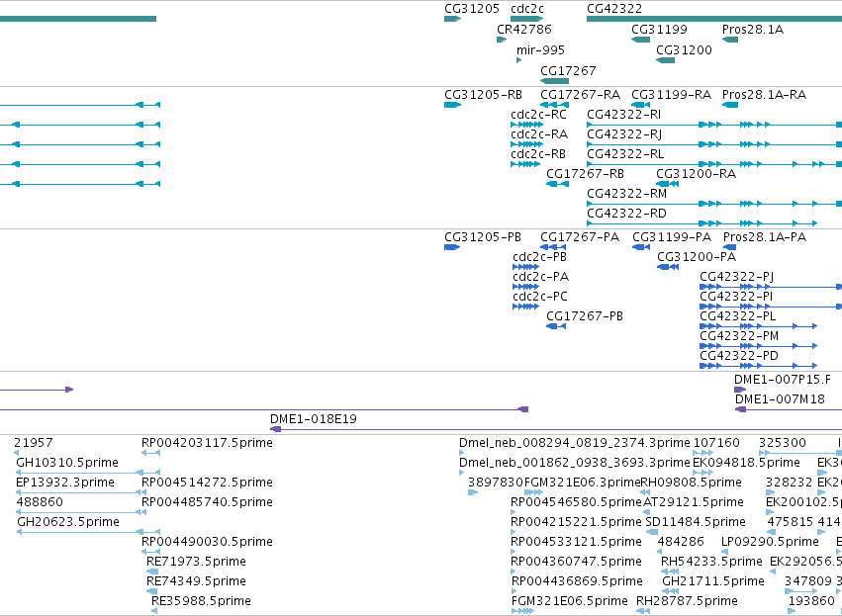Click EST RE71973.5prime

[152, 572]
